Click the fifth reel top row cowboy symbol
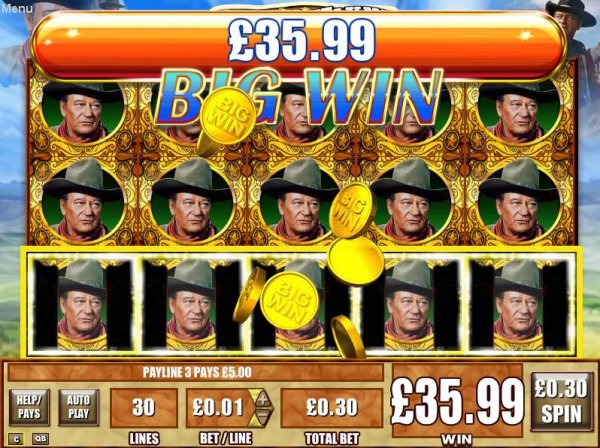Viewport: 600px width, 448px height. 519,112
